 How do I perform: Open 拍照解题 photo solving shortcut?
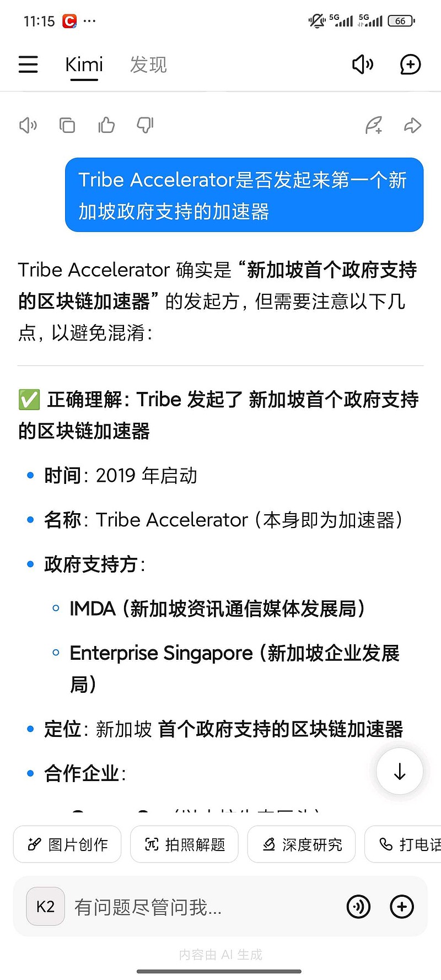[x=184, y=844]
